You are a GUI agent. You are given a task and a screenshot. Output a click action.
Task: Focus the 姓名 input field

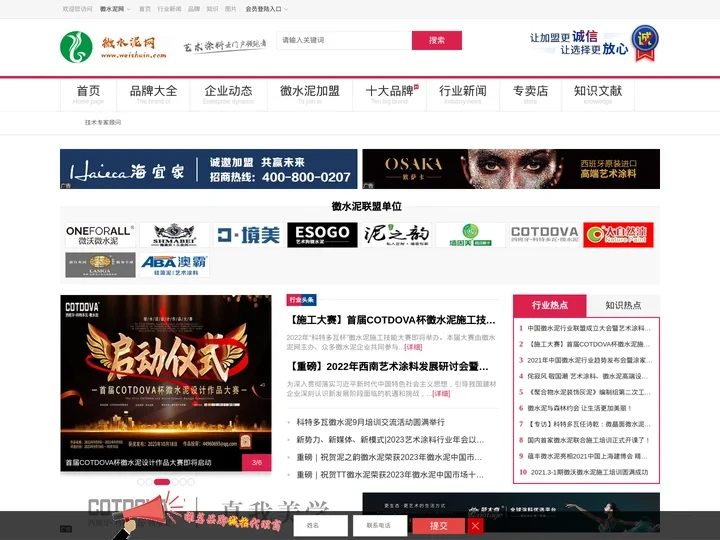pos(321,525)
